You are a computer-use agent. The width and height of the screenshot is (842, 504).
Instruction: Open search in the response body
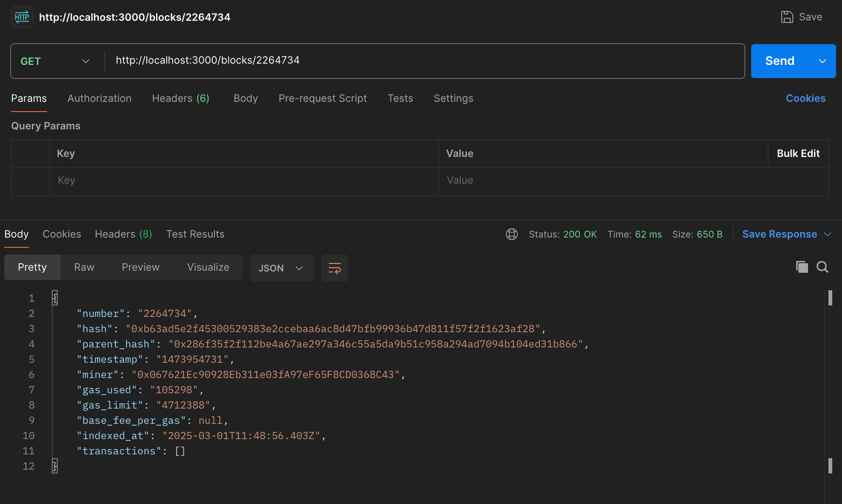(822, 267)
